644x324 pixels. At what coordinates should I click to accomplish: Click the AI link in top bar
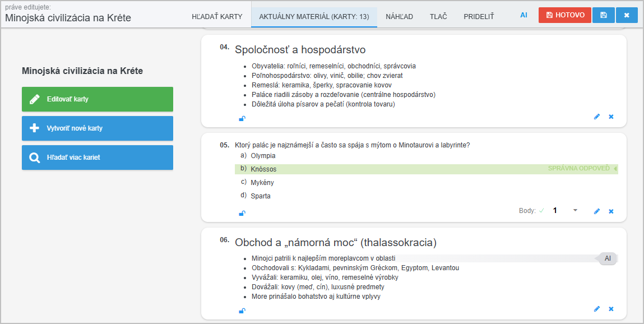[x=523, y=15]
